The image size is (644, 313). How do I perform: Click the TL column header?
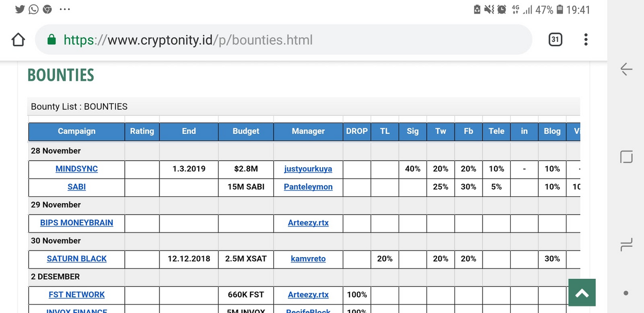tap(385, 131)
